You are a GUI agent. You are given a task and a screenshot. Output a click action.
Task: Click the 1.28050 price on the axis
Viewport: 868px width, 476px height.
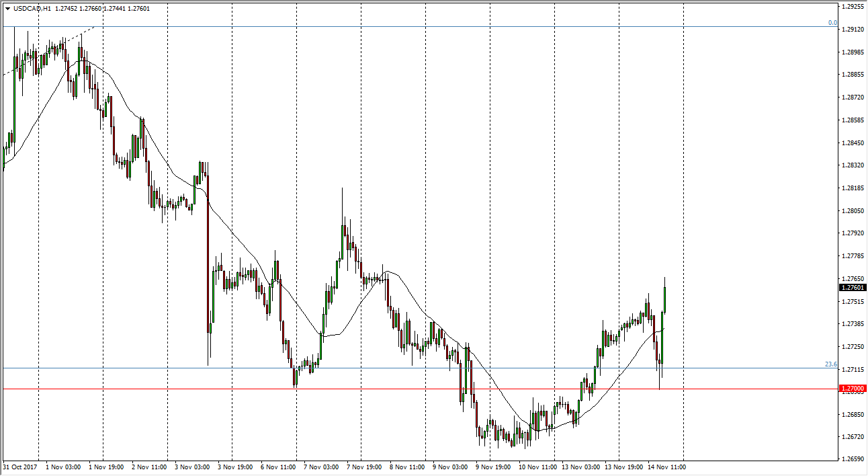click(853, 210)
